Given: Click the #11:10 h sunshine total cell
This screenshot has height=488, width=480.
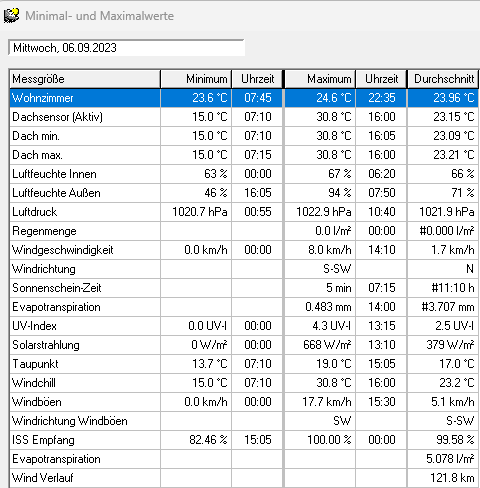Looking at the screenshot, I should (443, 288).
